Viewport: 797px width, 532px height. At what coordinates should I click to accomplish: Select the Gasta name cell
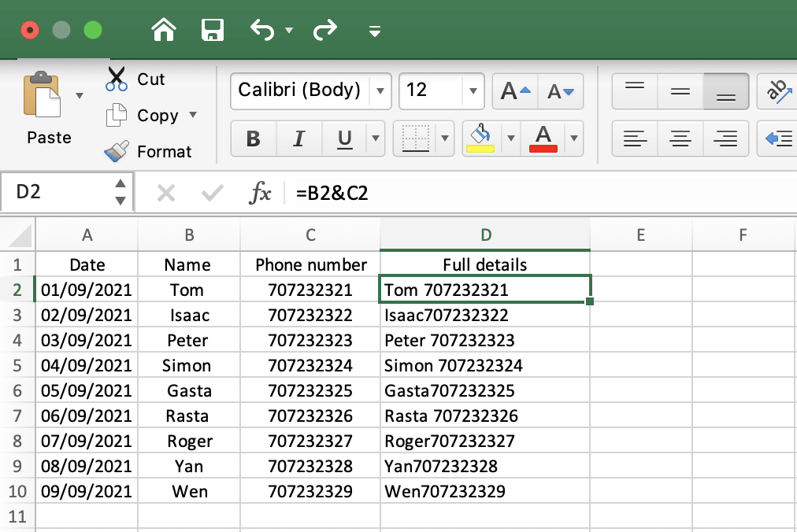click(x=189, y=390)
